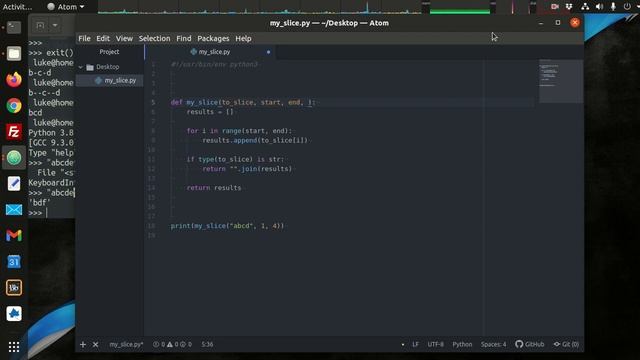Click terminal new tab button
This screenshot has height=360, width=640.
(x=40, y=26)
